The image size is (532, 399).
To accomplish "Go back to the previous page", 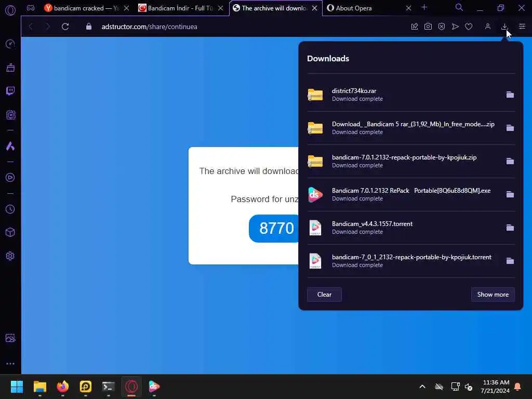I will [31, 26].
